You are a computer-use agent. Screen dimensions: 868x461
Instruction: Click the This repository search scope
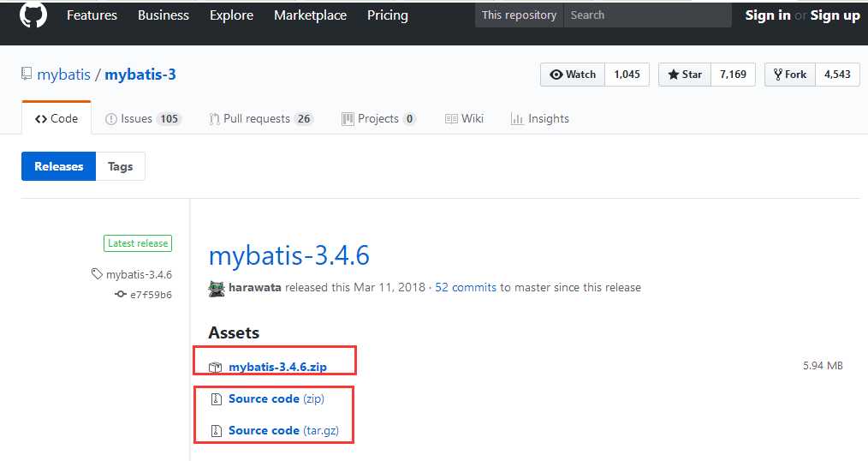click(x=519, y=15)
